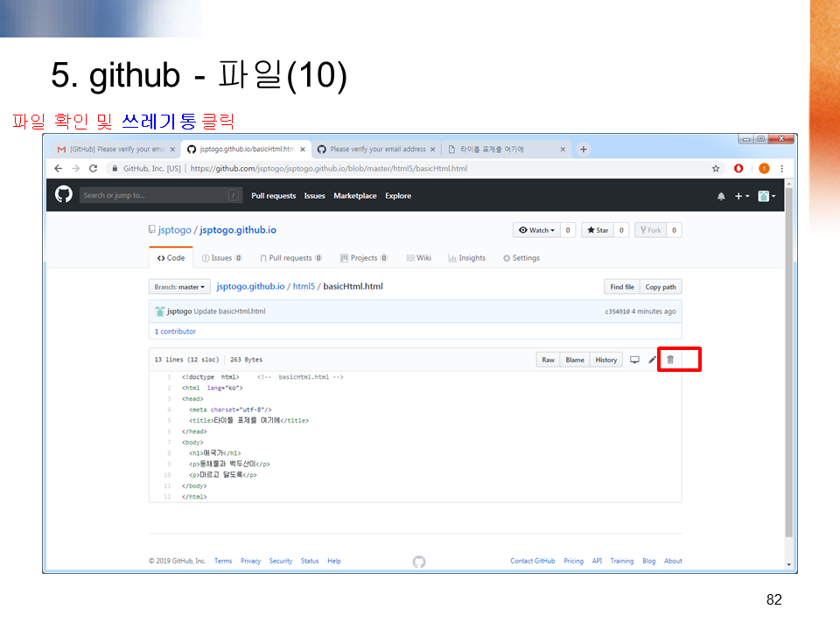Click the Blame button
This screenshot has height=630, width=840.
pyautogui.click(x=575, y=360)
